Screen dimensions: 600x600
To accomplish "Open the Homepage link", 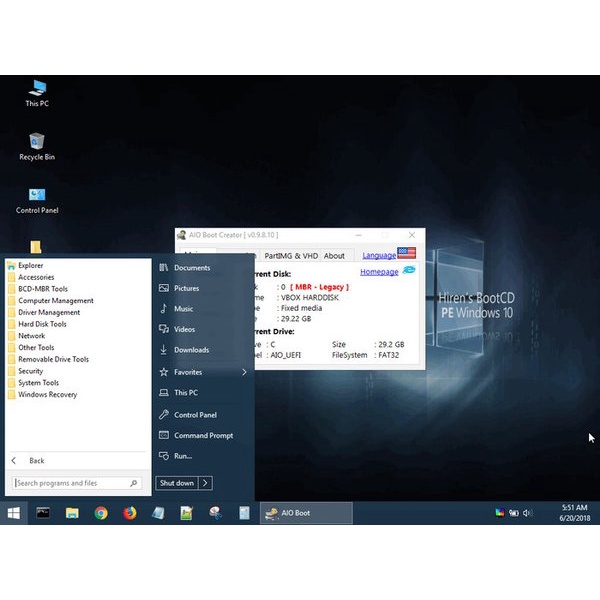I will 379,272.
